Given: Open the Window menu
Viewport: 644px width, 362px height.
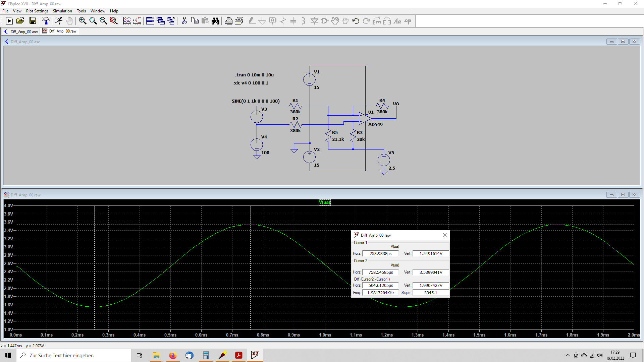Looking at the screenshot, I should (98, 11).
